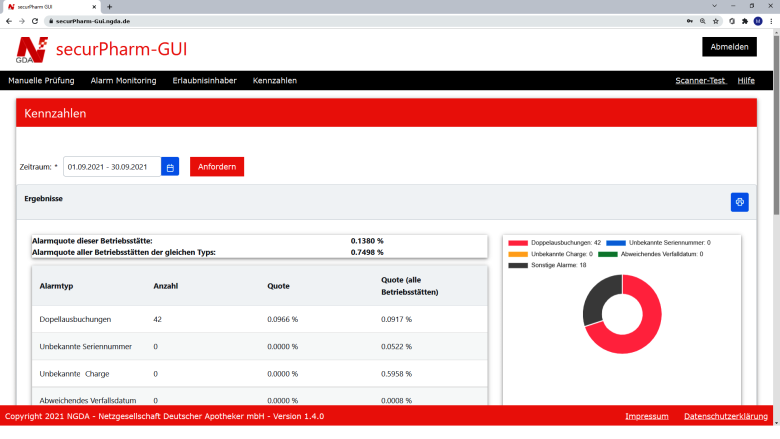Click the browser zoom magnifier icon
780x439 pixels.
702,20
